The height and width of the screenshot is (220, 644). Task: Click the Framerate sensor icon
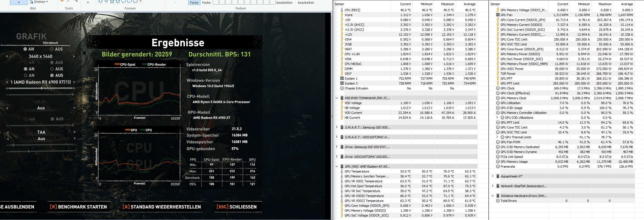pos(498,167)
